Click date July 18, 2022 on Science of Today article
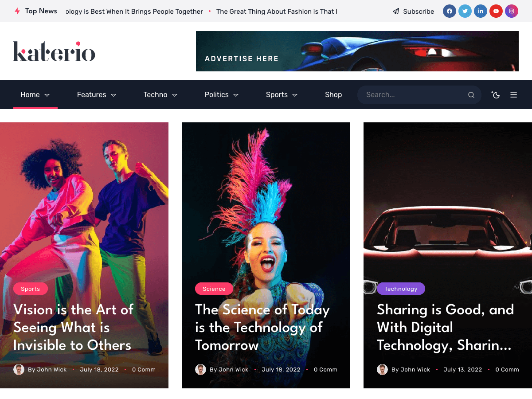532x399 pixels. (x=281, y=369)
